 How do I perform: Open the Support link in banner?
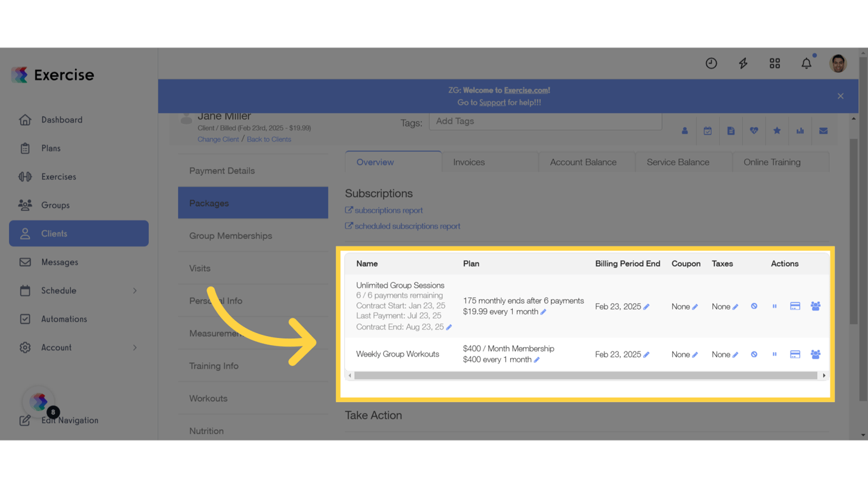click(492, 102)
